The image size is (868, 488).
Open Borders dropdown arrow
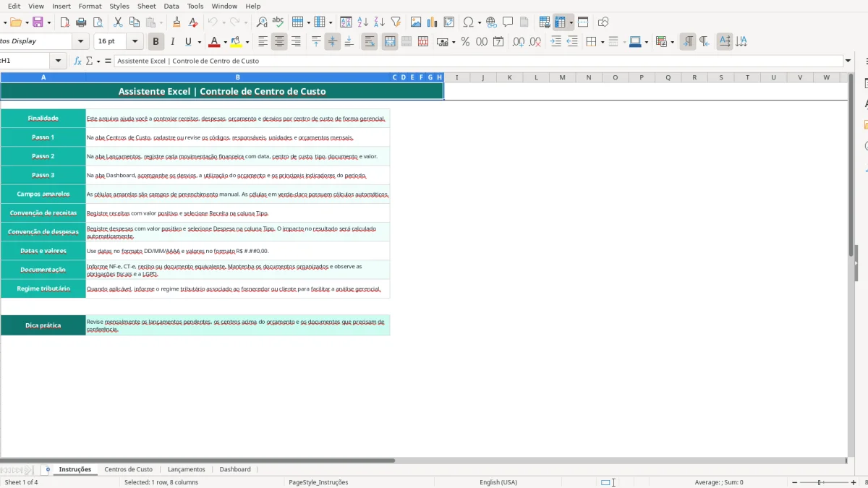click(602, 42)
